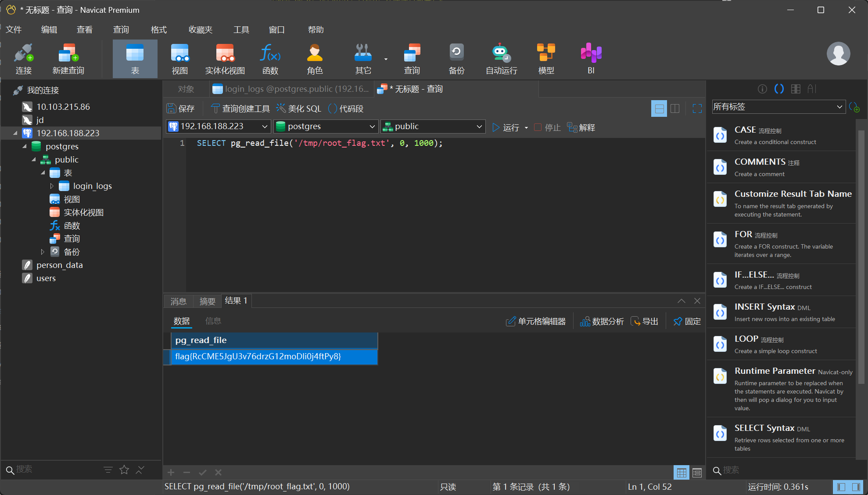Open the All Tags dropdown
Screen dimensions: 868x495
(x=778, y=107)
